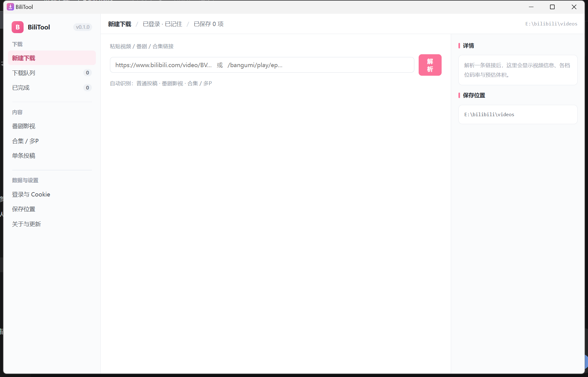Click the header path E:\bilibili\videos

(551, 24)
